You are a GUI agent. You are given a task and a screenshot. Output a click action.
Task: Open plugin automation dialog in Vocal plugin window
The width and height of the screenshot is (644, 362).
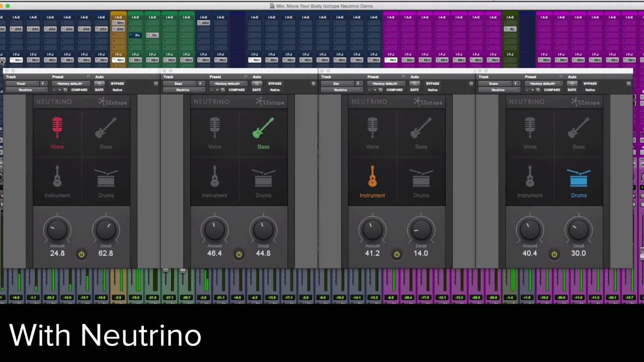pyautogui.click(x=99, y=83)
